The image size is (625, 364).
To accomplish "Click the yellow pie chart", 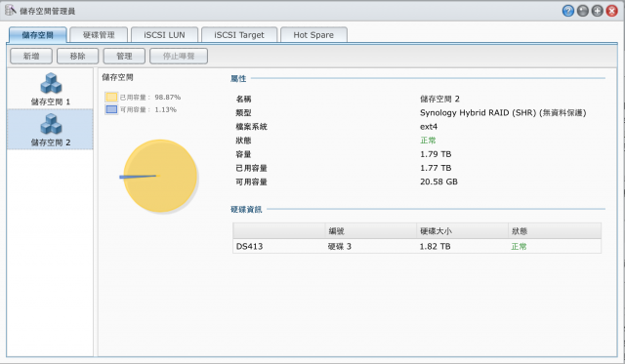I will tap(160, 176).
